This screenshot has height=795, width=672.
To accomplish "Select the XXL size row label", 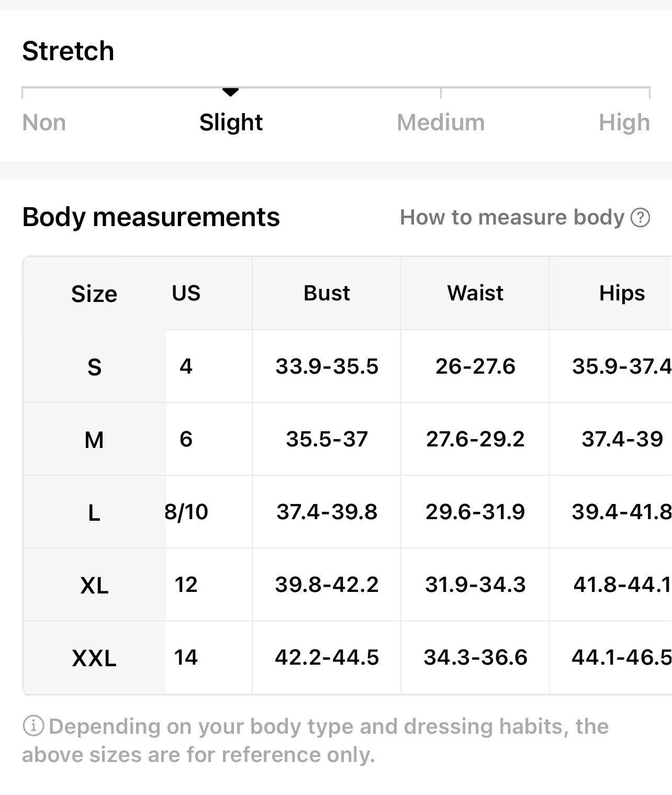I will (94, 658).
